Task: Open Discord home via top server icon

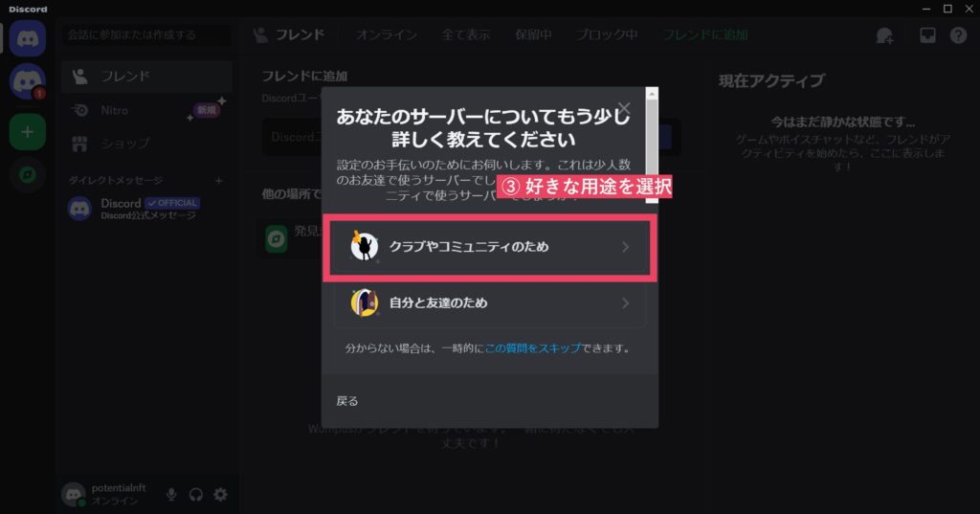Action: tap(27, 38)
